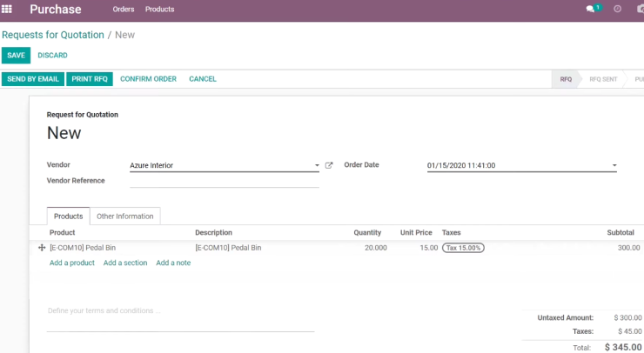The width and height of the screenshot is (644, 353).
Task: Open the apps grid menu icon
Action: (x=7, y=9)
